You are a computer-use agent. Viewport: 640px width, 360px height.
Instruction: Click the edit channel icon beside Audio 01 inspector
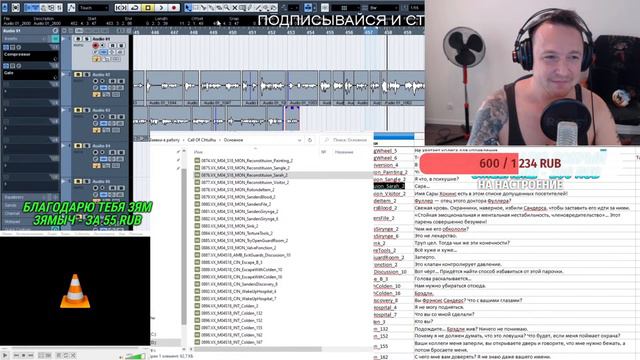[55, 31]
